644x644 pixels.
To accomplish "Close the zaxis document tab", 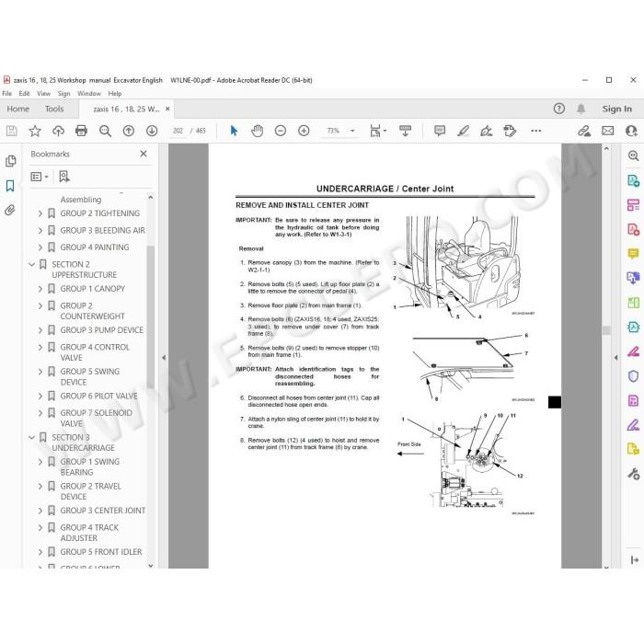I will click(x=167, y=109).
